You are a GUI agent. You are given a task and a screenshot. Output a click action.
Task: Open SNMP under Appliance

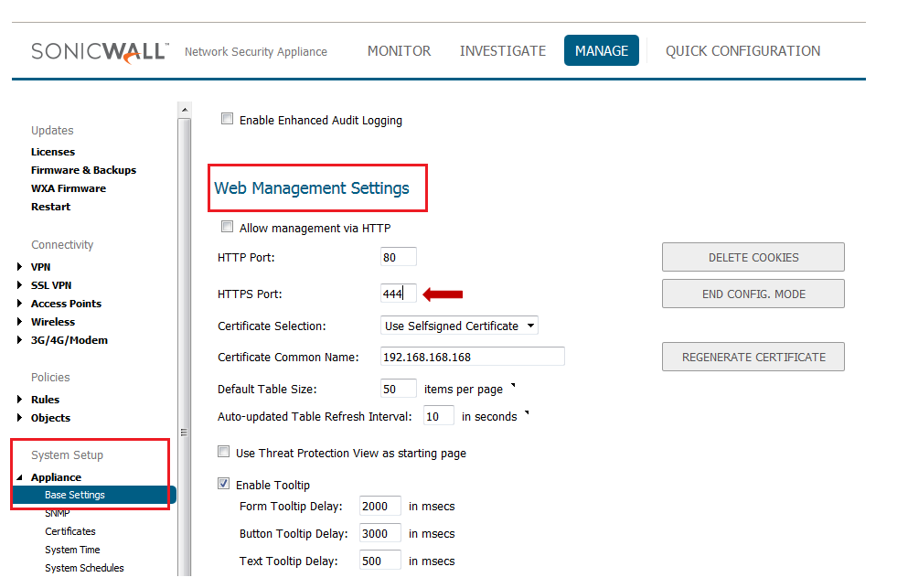[x=58, y=513]
